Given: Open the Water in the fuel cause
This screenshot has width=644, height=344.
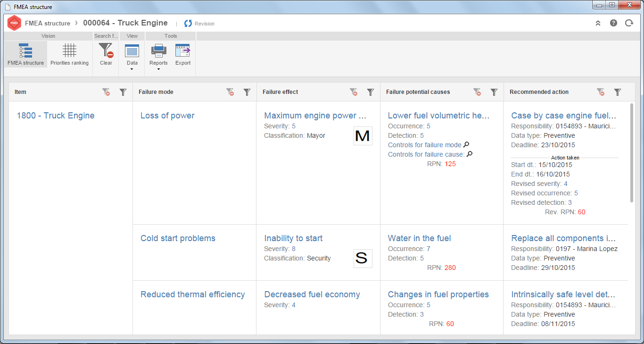Looking at the screenshot, I should (x=419, y=238).
